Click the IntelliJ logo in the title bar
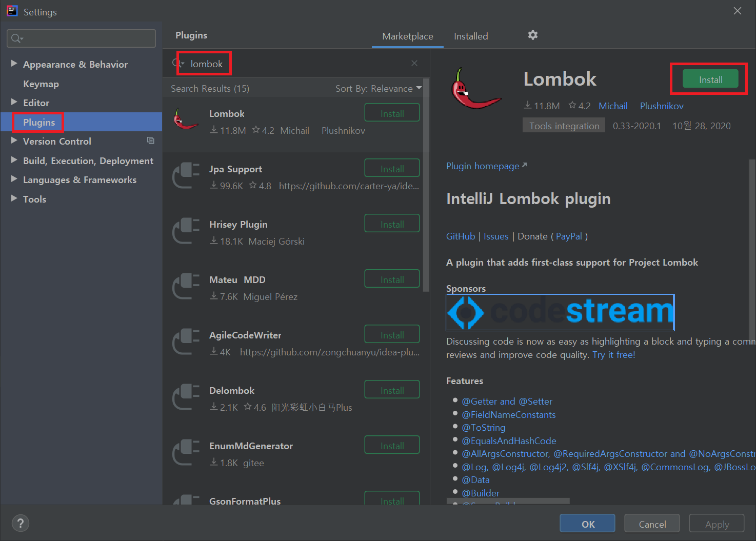Viewport: 756px width, 541px height. click(12, 11)
